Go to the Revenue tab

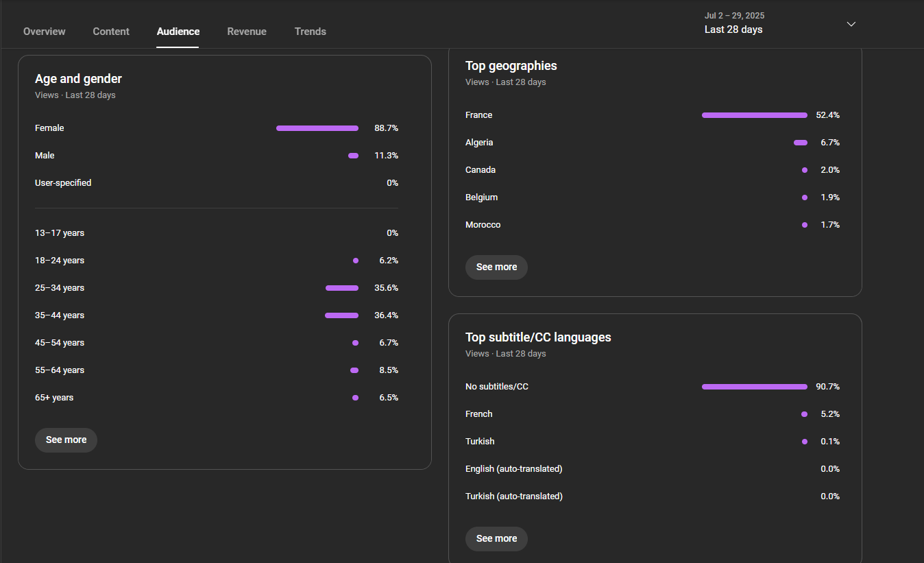click(x=247, y=32)
